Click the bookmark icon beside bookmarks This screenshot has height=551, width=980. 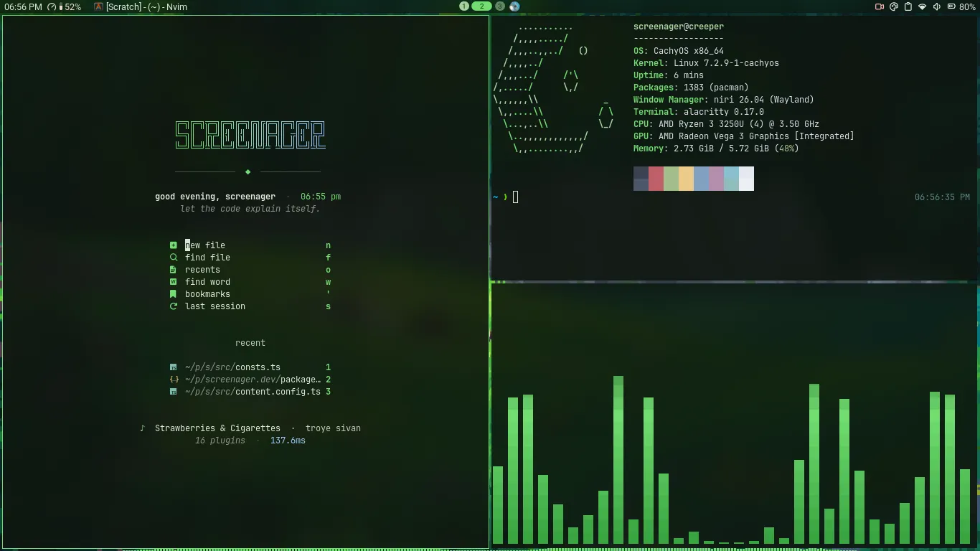click(x=173, y=294)
